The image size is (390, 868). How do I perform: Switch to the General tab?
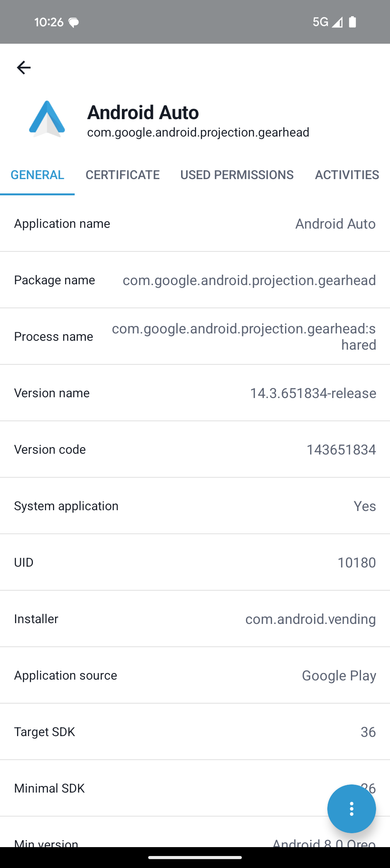[x=38, y=175]
